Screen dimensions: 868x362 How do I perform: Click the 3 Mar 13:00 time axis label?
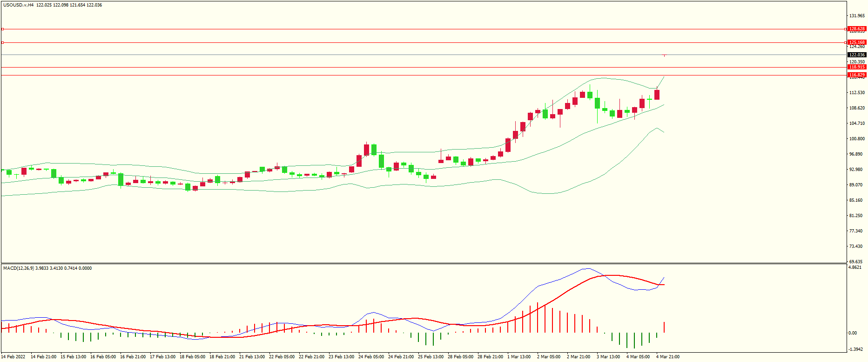pyautogui.click(x=608, y=357)
